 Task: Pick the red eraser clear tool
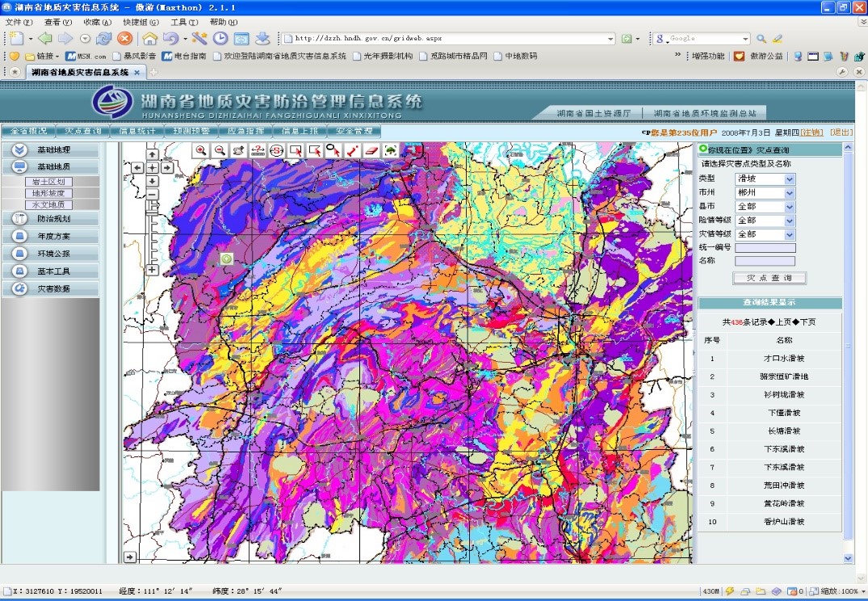(371, 150)
